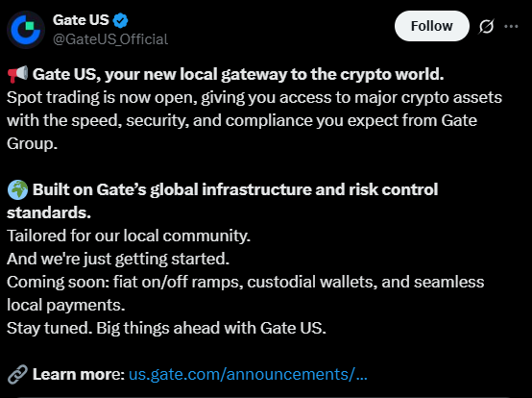Open the Gate US display name
Image resolution: width=532 pixels, height=398 pixels.
tap(81, 20)
